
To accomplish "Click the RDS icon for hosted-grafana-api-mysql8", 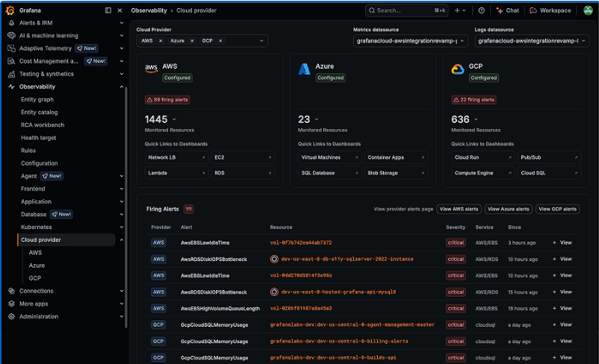I will coord(274,292).
